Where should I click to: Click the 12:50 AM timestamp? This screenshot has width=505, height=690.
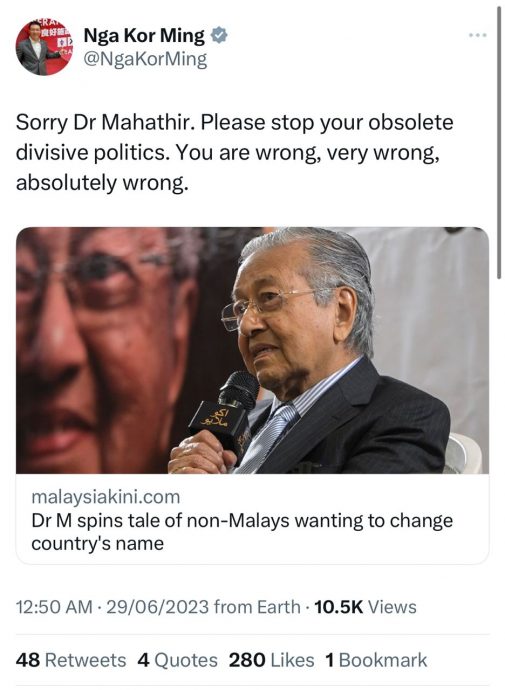click(54, 607)
